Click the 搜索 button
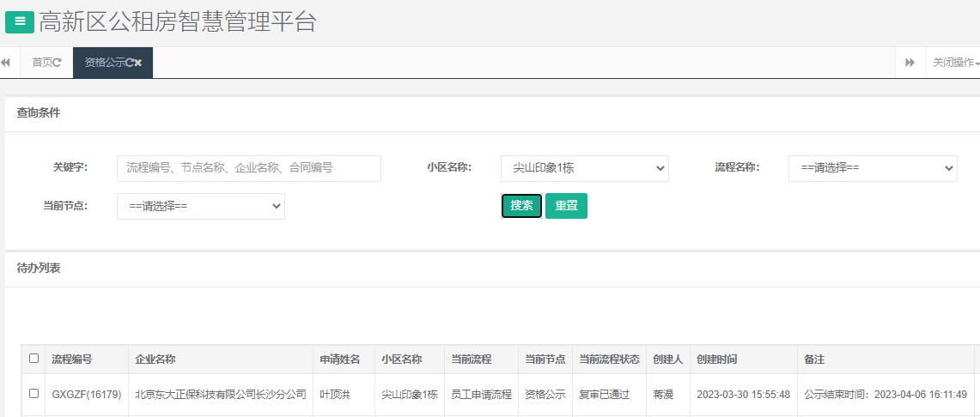The width and height of the screenshot is (980, 417). [522, 206]
